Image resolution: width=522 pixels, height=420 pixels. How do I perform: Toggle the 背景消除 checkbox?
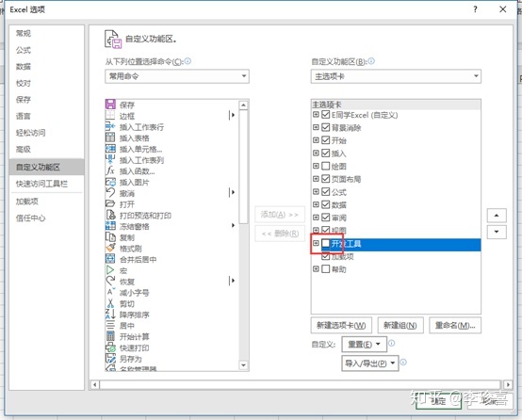point(326,127)
